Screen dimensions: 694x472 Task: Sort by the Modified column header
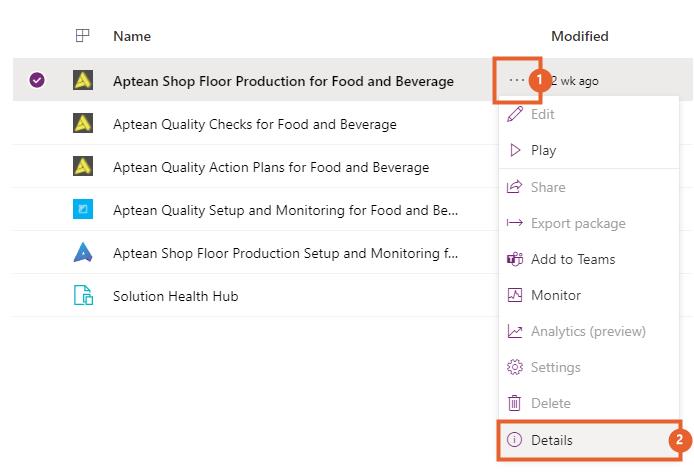[579, 36]
